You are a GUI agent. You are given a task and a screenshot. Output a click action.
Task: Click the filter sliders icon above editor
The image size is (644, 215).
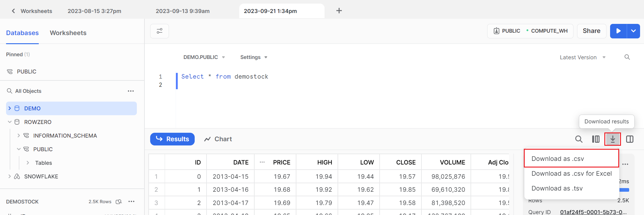coord(160,31)
